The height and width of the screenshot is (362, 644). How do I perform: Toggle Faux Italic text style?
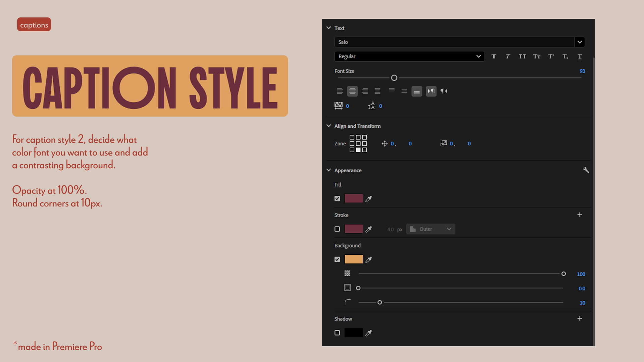(x=508, y=56)
